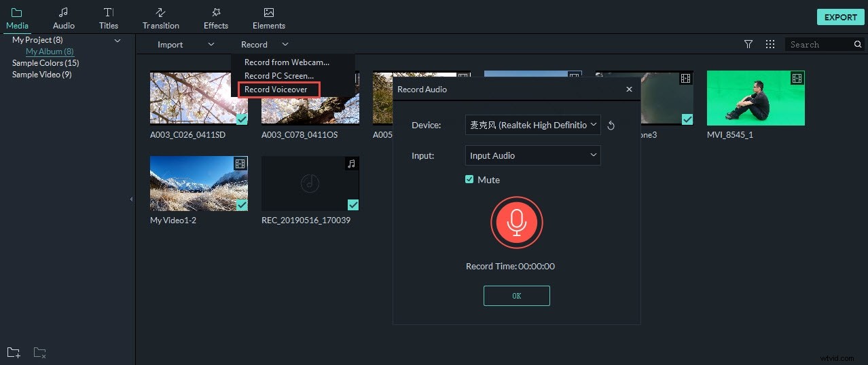The width and height of the screenshot is (868, 365).
Task: Click the red microphone record button
Action: (x=516, y=223)
